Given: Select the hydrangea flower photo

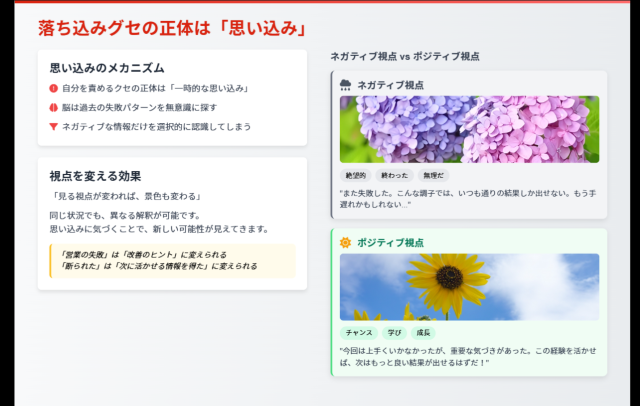Looking at the screenshot, I should tap(469, 129).
